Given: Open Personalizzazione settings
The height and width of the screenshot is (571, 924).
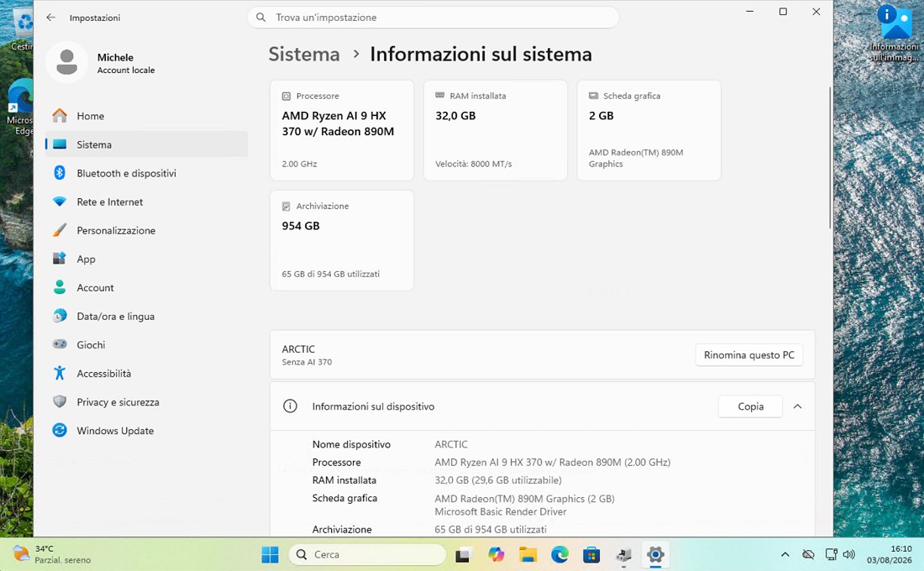Looking at the screenshot, I should 146,230.
